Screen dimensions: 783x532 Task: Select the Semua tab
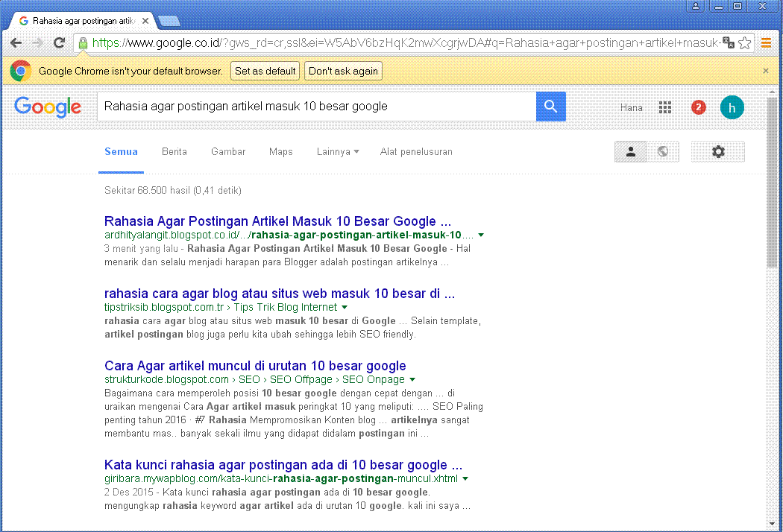[121, 152]
